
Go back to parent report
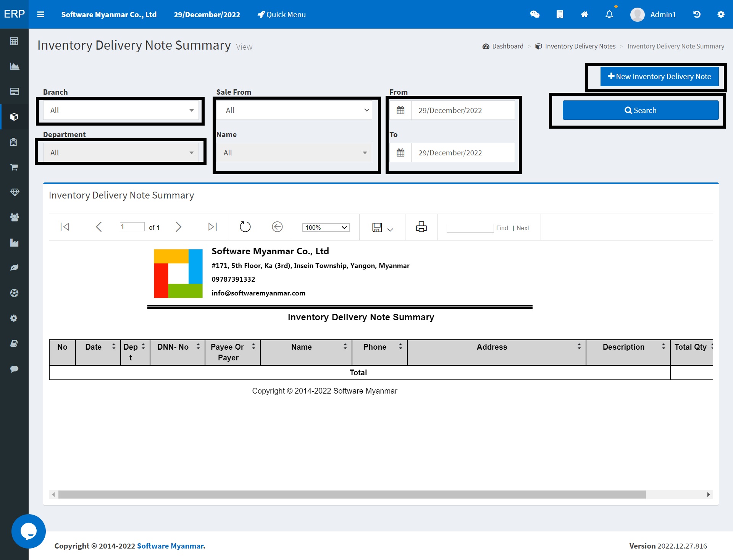(x=277, y=227)
